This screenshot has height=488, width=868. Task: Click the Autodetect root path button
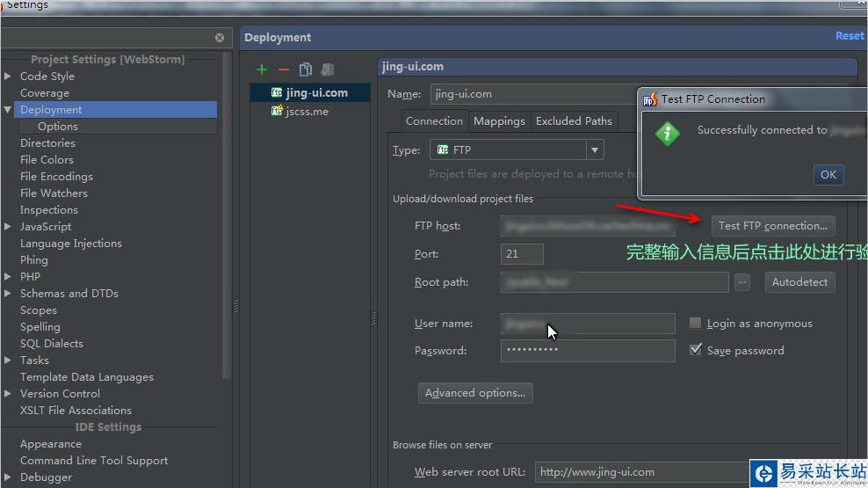(799, 282)
